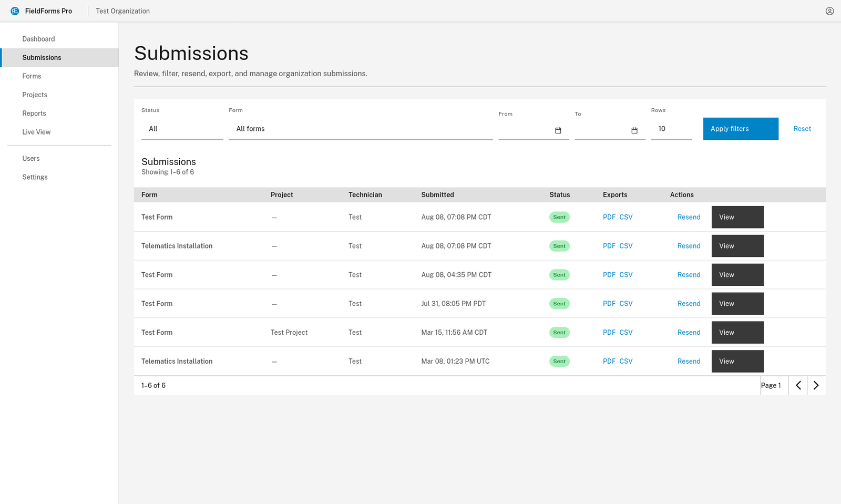The width and height of the screenshot is (841, 504).
Task: Open Settings in the sidebar
Action: click(x=59, y=177)
